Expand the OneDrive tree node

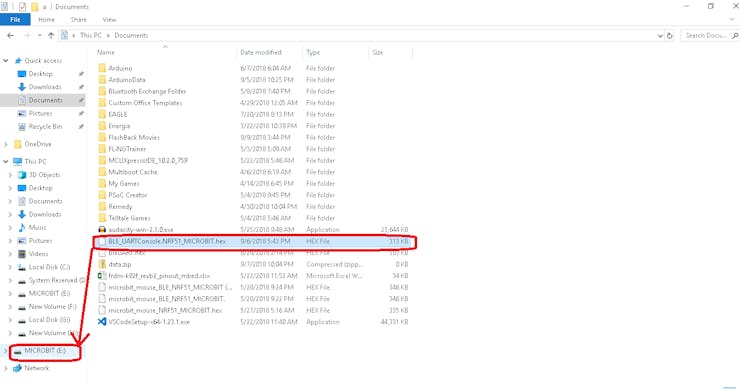pos(6,144)
